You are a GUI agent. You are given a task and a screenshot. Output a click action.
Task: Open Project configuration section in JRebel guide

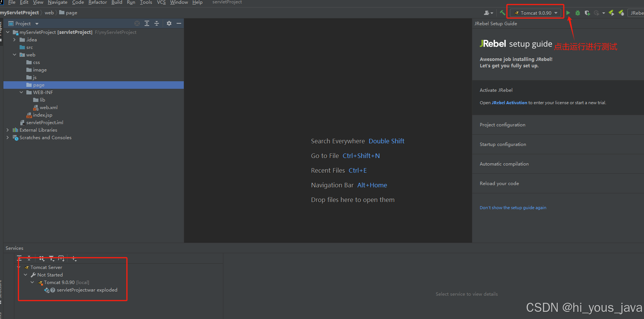[558, 125]
